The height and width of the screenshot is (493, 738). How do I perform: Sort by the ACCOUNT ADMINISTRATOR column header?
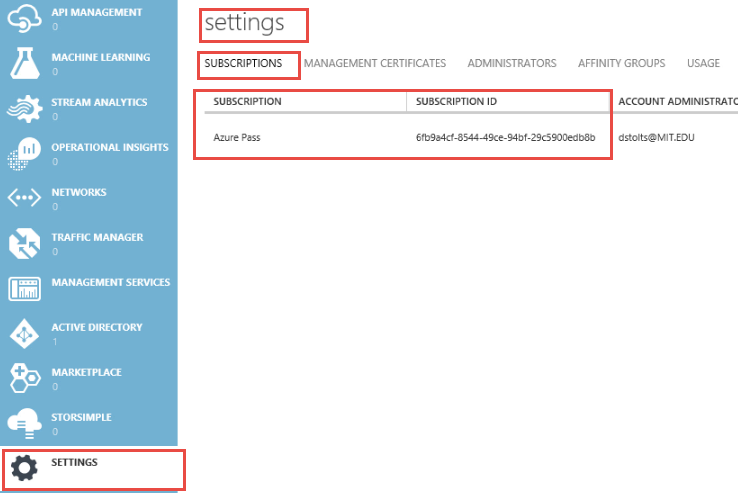676,102
